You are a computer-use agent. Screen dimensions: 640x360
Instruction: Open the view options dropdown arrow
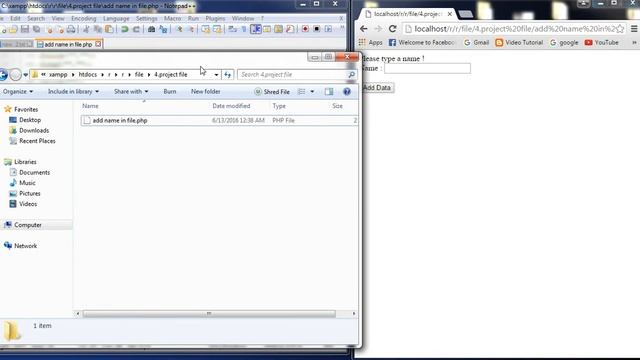tap(312, 92)
